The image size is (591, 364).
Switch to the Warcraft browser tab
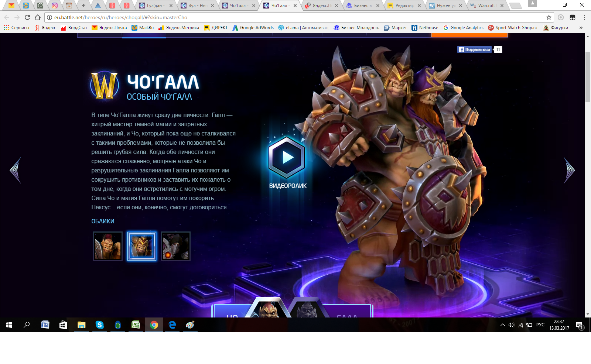pyautogui.click(x=486, y=6)
